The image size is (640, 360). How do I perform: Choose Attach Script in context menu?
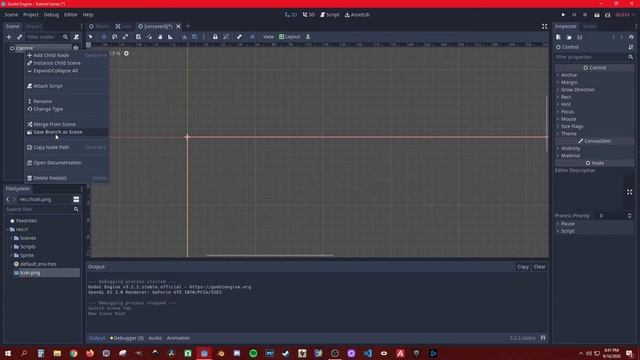tap(48, 86)
